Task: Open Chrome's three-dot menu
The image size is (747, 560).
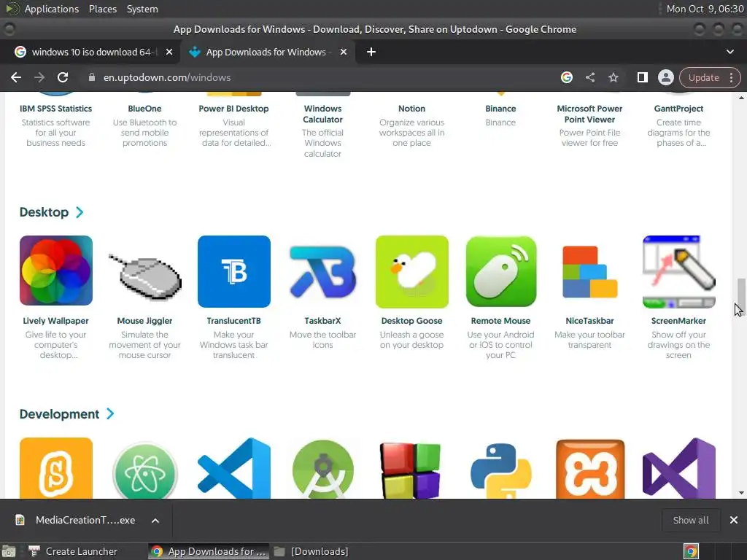Action: (731, 77)
